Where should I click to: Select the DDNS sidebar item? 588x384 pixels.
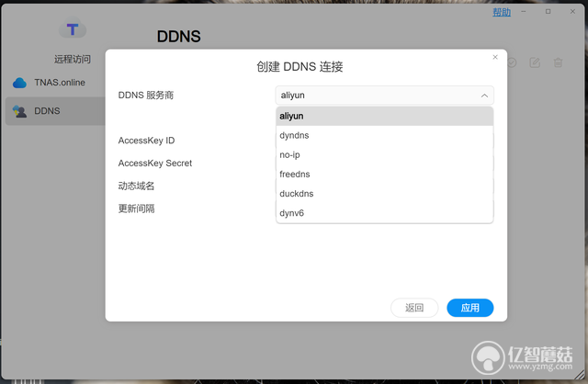point(55,111)
